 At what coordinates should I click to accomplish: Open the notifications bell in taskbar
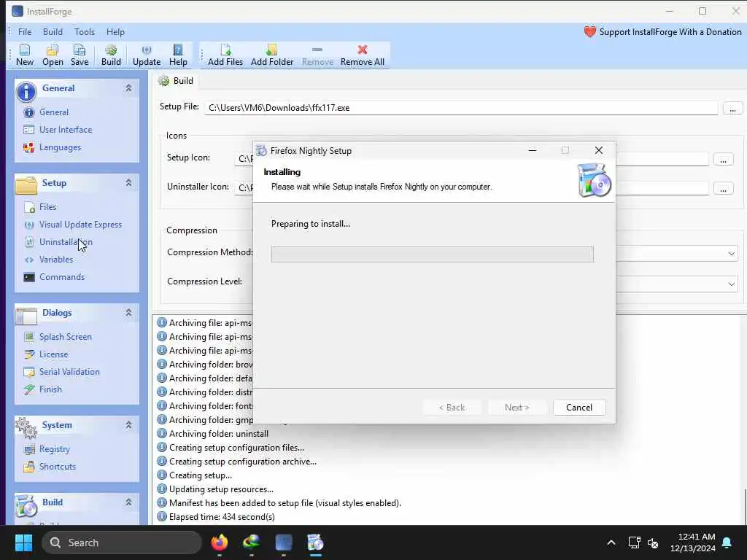click(x=727, y=542)
